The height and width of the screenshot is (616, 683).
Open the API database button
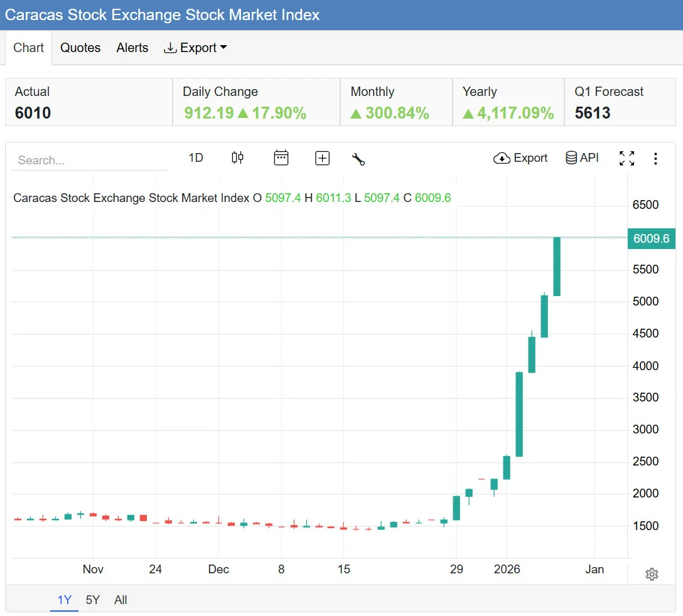pyautogui.click(x=582, y=157)
